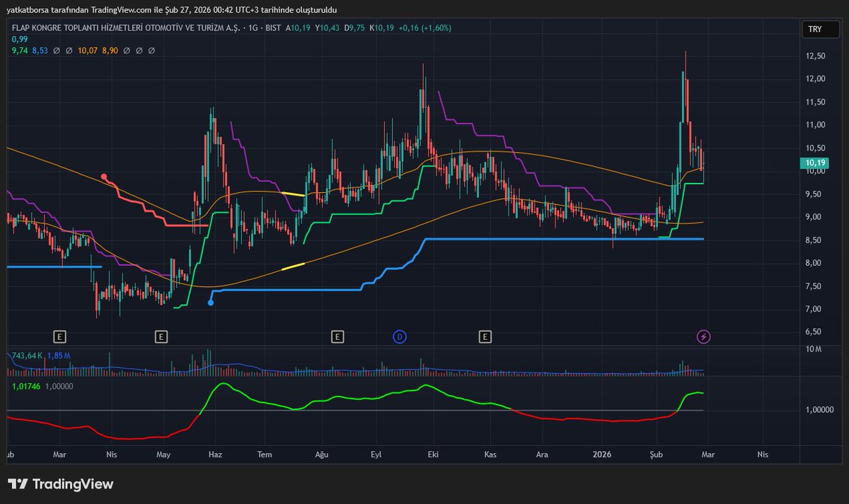Image resolution: width=849 pixels, height=504 pixels.
Task: Click the green indicator value 9,74
Action: click(19, 51)
